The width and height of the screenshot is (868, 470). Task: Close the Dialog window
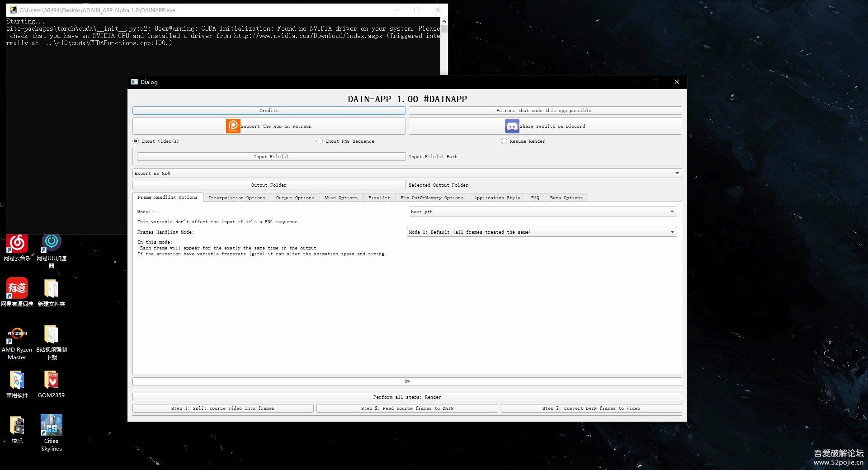pyautogui.click(x=677, y=82)
